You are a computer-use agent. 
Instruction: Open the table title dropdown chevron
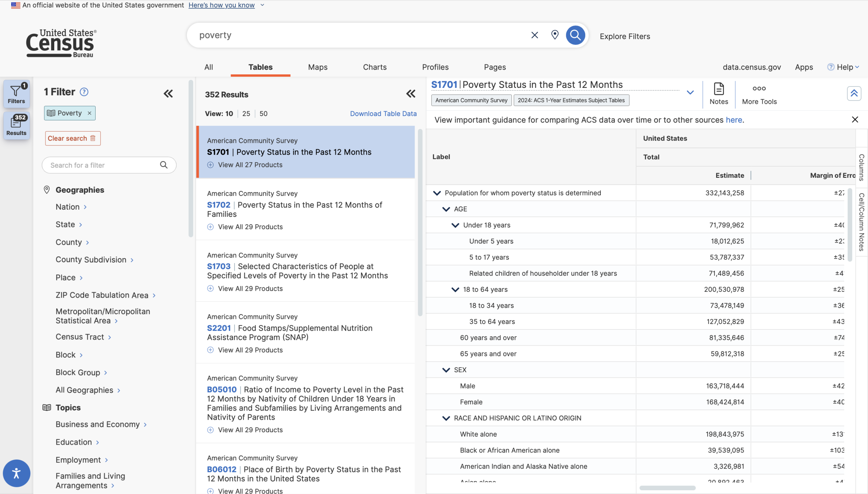click(690, 92)
